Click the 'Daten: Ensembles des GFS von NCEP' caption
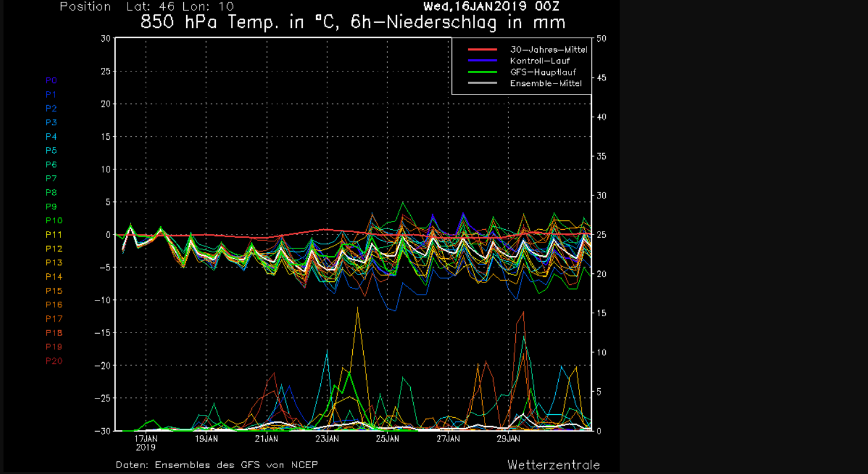Viewport: 868px width, 474px height. tap(217, 465)
